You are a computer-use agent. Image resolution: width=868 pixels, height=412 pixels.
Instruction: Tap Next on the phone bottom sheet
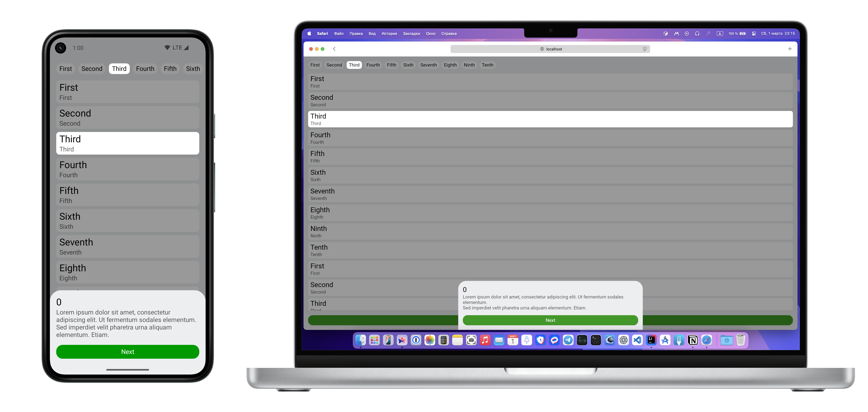click(127, 352)
